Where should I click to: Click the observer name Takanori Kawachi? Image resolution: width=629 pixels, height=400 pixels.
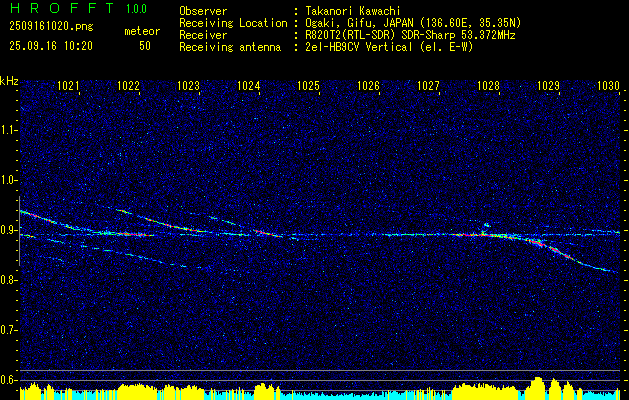[352, 11]
